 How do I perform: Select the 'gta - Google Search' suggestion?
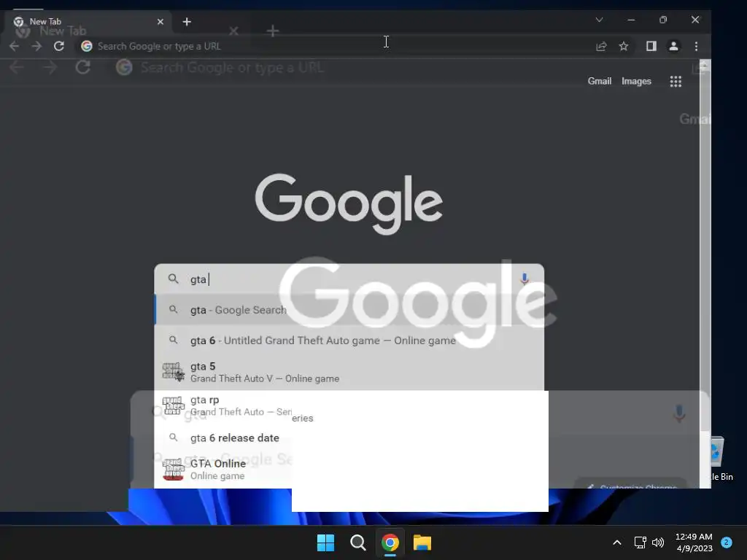pyautogui.click(x=349, y=310)
